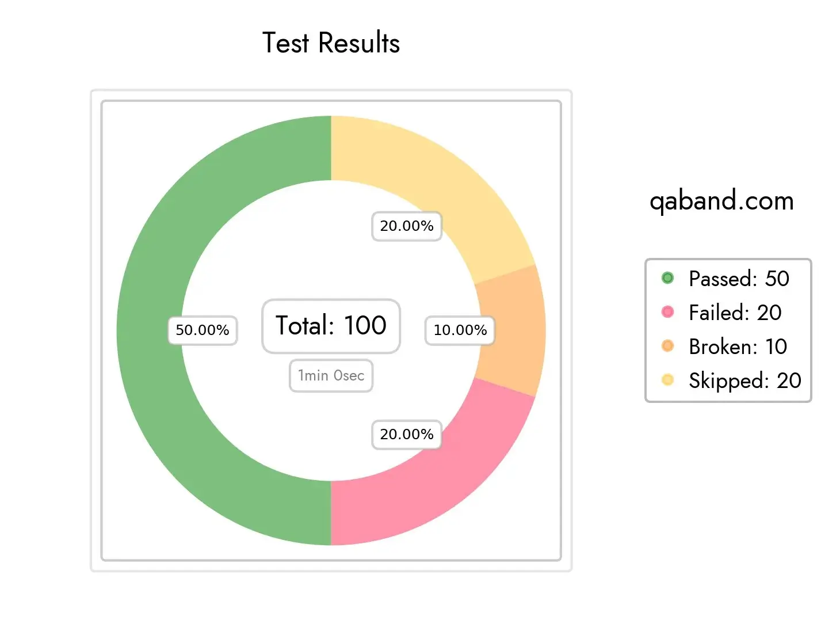Click the 10.00% percentage label
The height and width of the screenshot is (624, 840).
point(460,330)
